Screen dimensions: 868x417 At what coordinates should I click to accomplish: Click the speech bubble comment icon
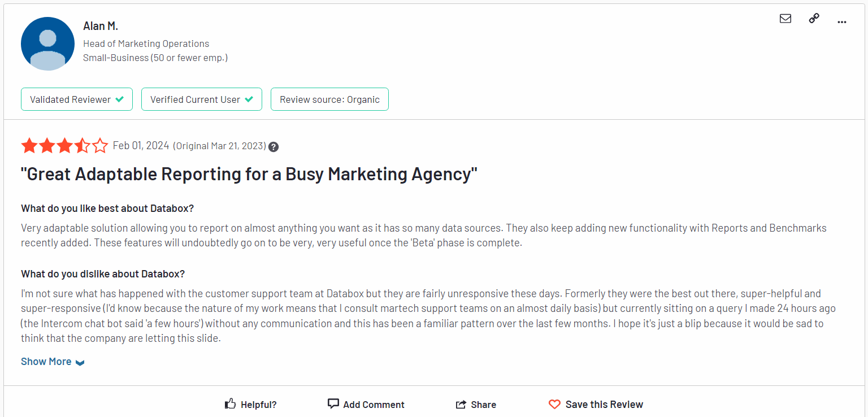pyautogui.click(x=333, y=403)
